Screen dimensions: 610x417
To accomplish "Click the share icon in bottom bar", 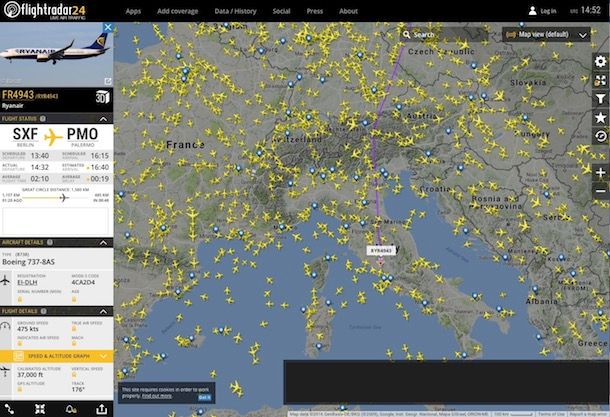I will 102,409.
